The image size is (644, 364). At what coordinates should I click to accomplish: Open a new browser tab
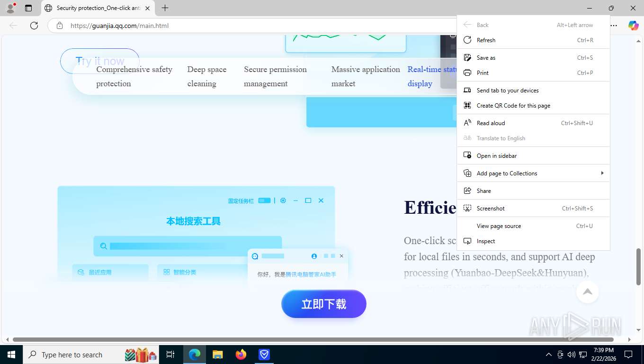point(165,8)
